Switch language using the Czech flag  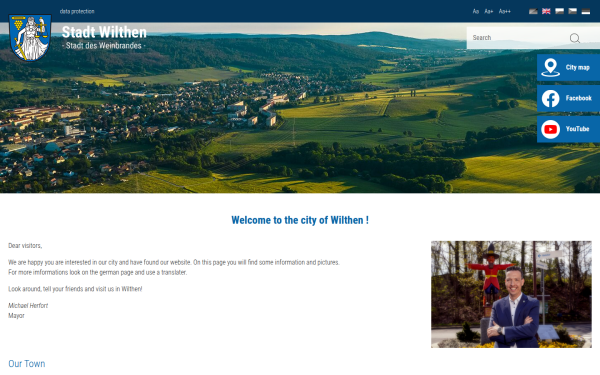pos(572,11)
